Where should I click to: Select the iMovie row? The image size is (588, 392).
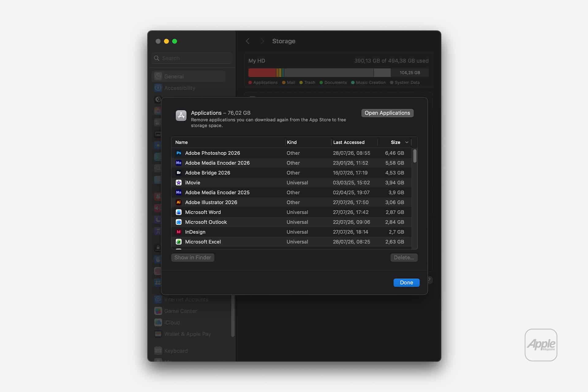coord(292,183)
